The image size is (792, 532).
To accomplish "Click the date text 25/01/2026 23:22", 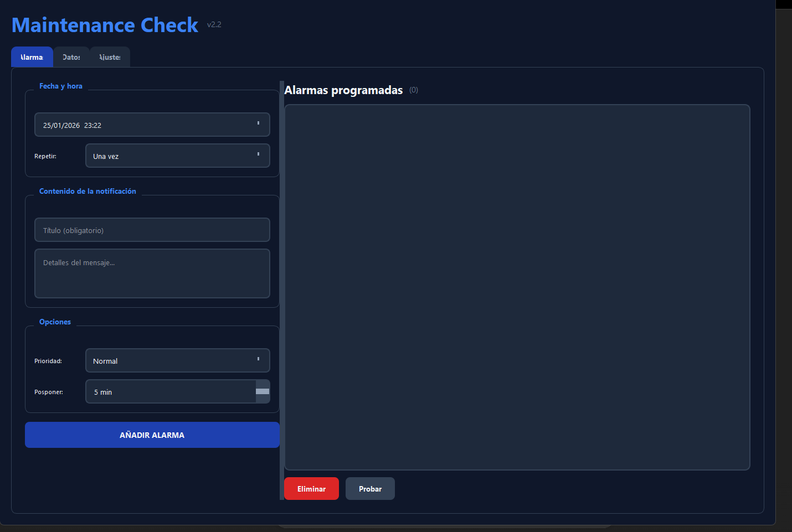I will click(72, 125).
